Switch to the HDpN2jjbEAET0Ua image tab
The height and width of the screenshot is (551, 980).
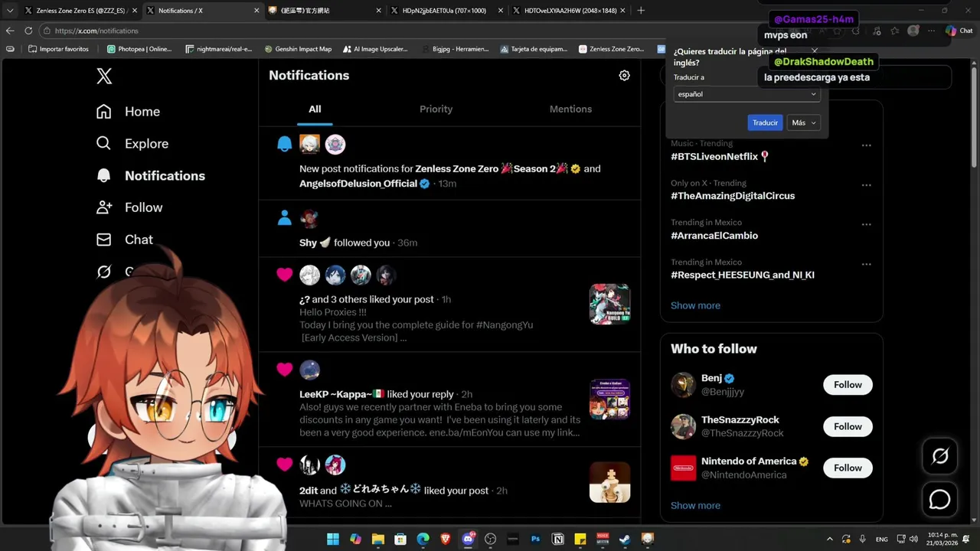pos(445,11)
